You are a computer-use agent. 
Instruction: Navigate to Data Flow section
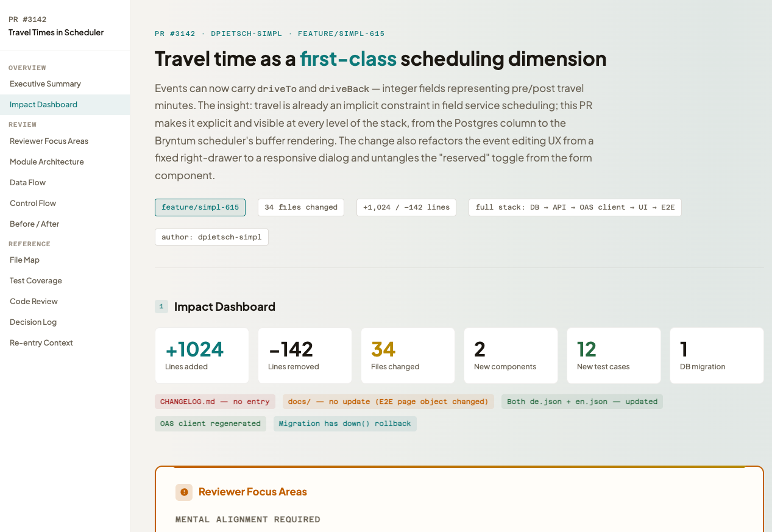(x=28, y=183)
